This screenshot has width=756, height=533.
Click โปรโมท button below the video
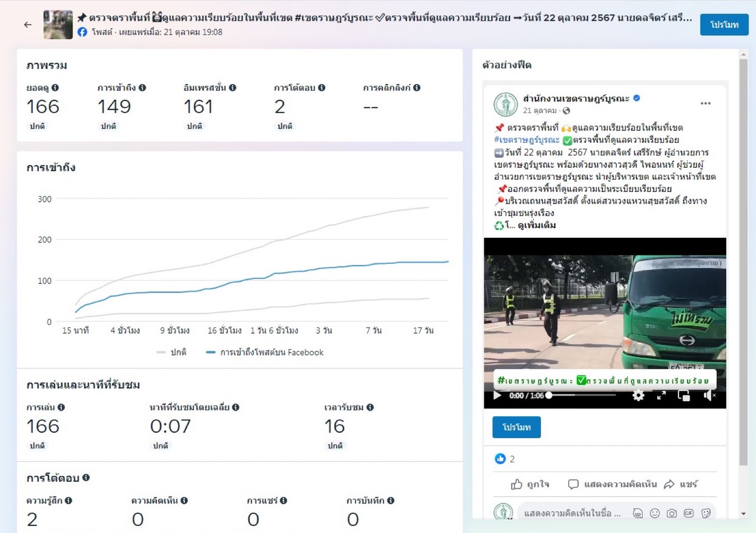coord(516,427)
